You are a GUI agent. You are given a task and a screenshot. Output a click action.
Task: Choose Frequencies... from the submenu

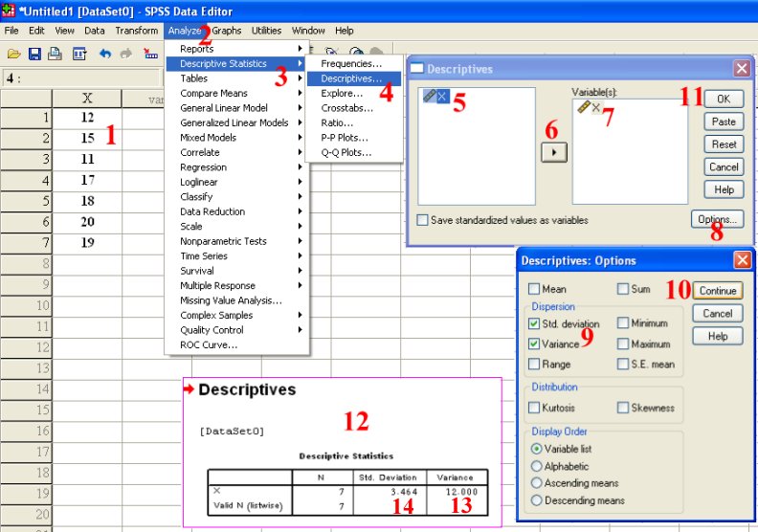(354, 63)
